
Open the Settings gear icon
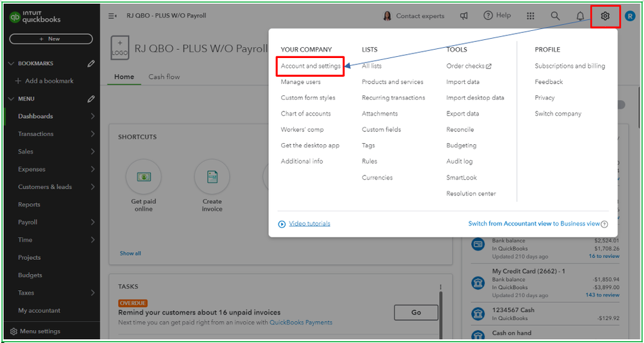[605, 16]
